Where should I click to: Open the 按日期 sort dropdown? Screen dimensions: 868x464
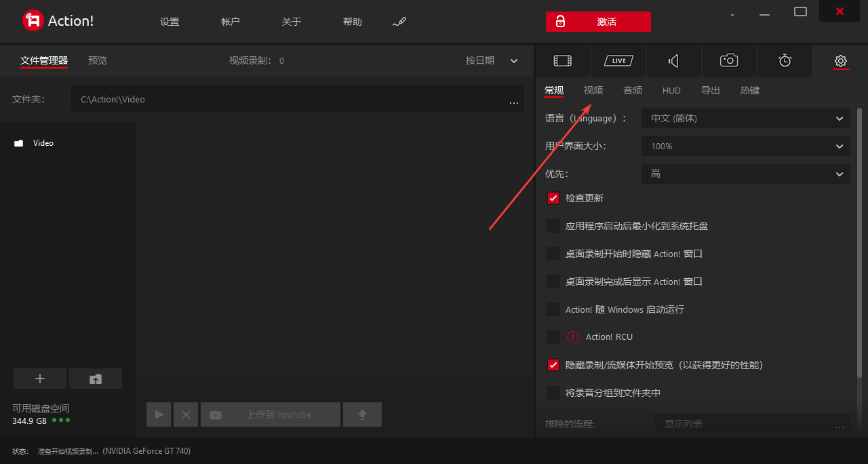tap(492, 60)
